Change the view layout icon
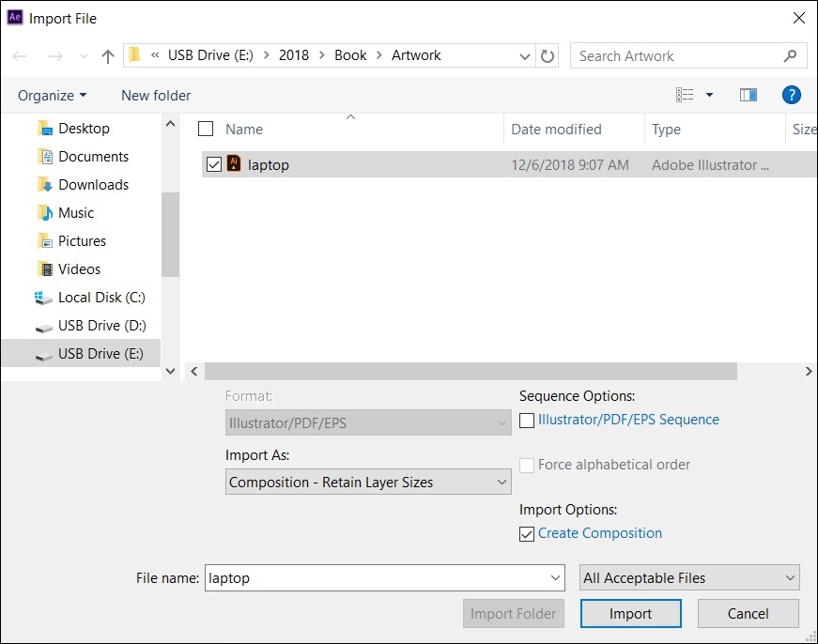Screen dimensions: 818x644 (x=685, y=95)
